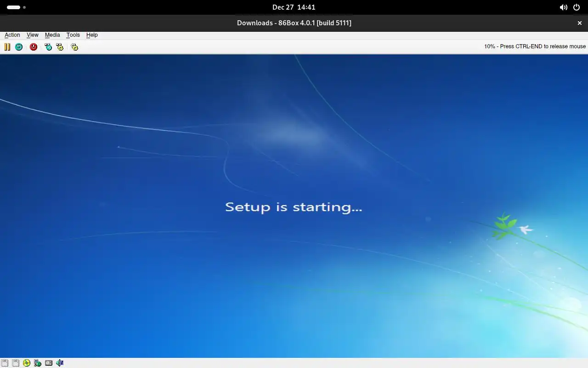Image resolution: width=588 pixels, height=368 pixels.
Task: Click the red ACPI shutdown power icon
Action: (x=34, y=47)
